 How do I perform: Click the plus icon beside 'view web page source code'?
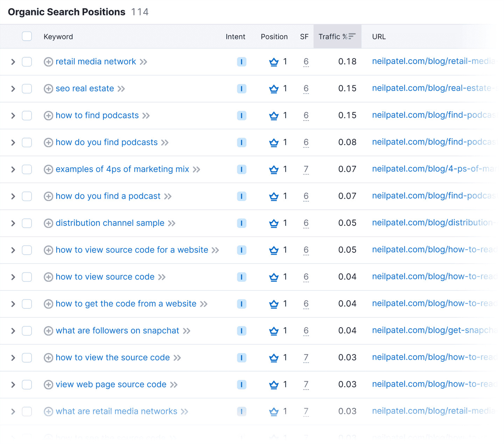[48, 385]
